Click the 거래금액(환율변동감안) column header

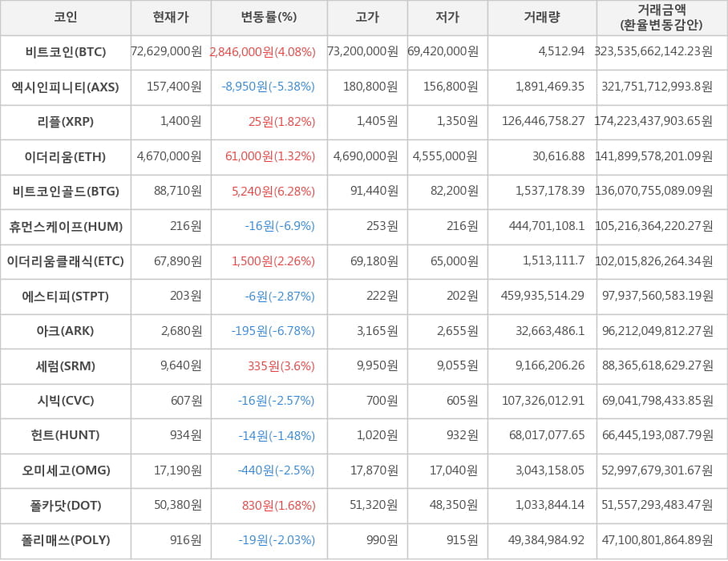pyautogui.click(x=661, y=17)
